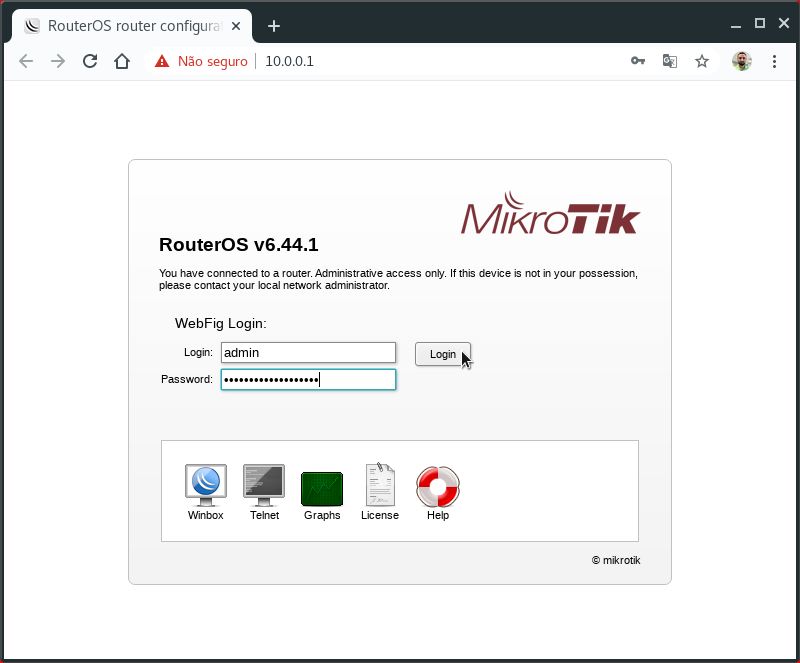Go back to the previous page

pyautogui.click(x=26, y=61)
